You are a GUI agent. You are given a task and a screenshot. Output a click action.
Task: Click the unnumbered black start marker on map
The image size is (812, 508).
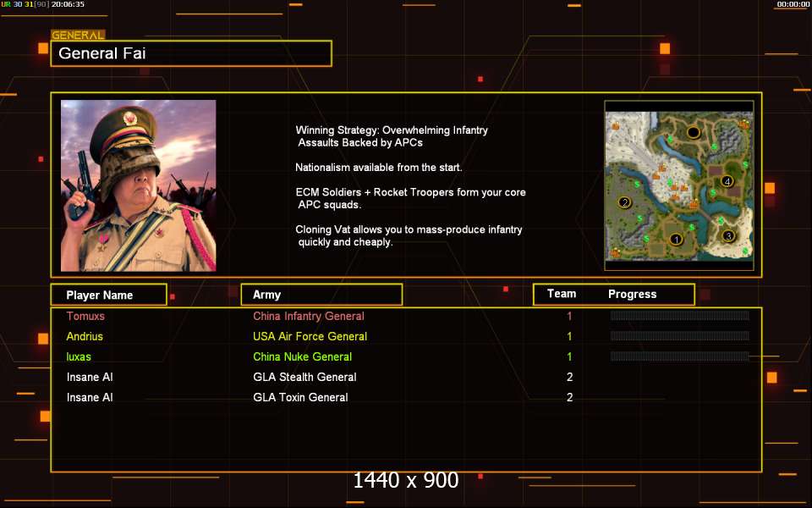pyautogui.click(x=693, y=132)
